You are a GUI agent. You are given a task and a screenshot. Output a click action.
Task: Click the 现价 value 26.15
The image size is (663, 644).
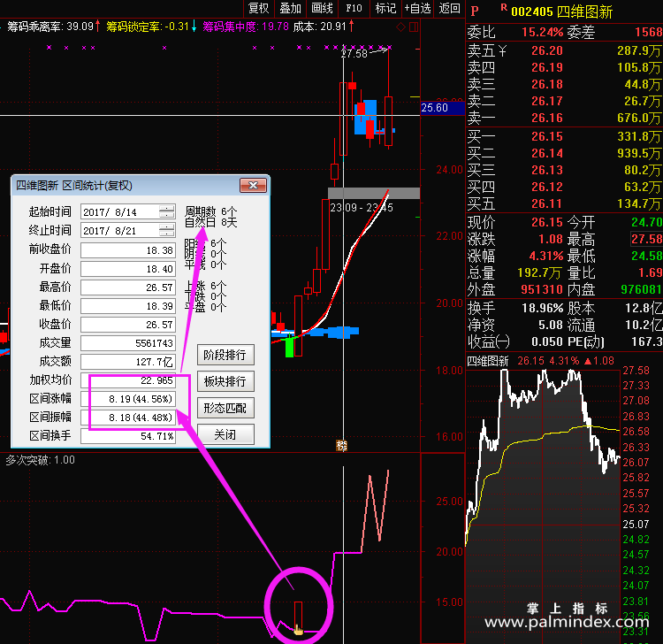coord(547,223)
